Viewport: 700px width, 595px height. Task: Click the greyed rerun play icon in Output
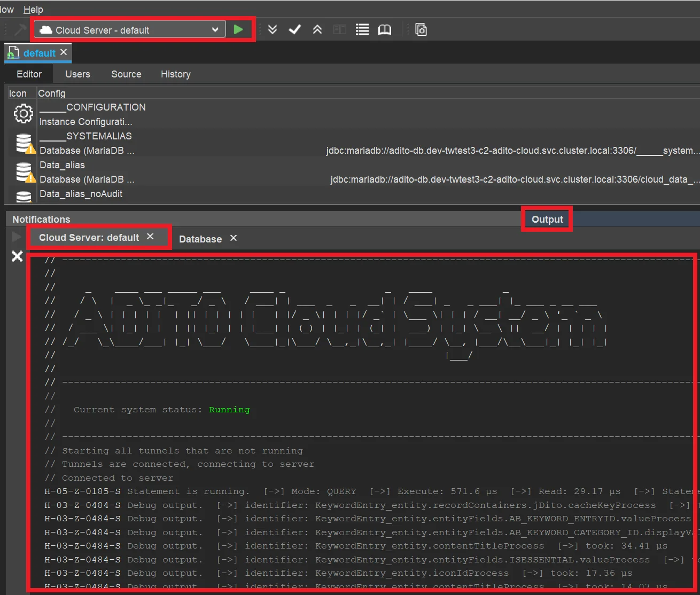point(17,237)
